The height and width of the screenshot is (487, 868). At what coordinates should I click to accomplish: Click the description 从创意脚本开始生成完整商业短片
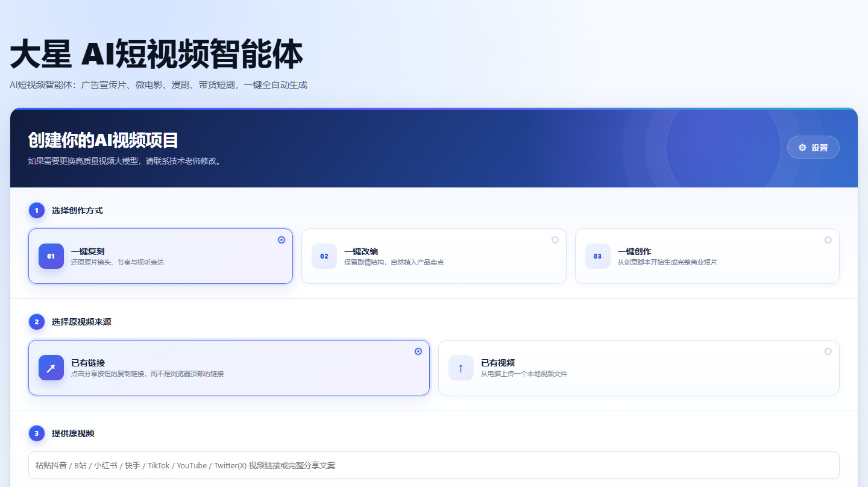click(667, 262)
